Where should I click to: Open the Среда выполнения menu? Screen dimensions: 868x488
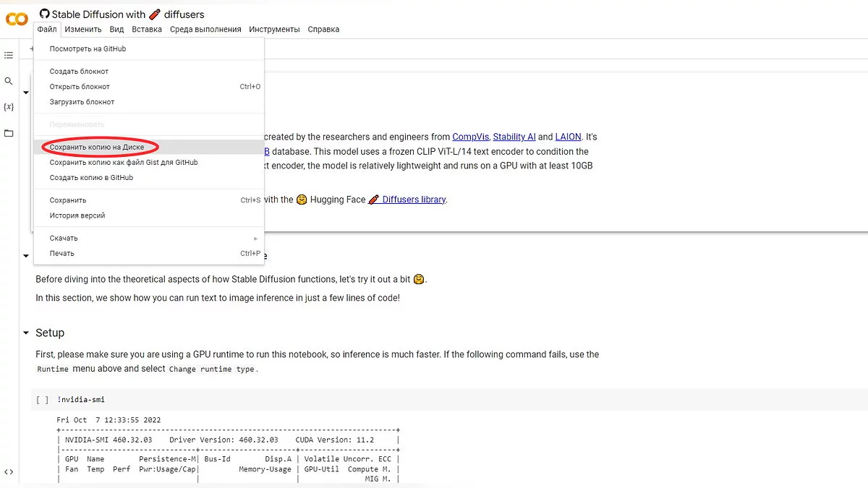[x=205, y=30]
